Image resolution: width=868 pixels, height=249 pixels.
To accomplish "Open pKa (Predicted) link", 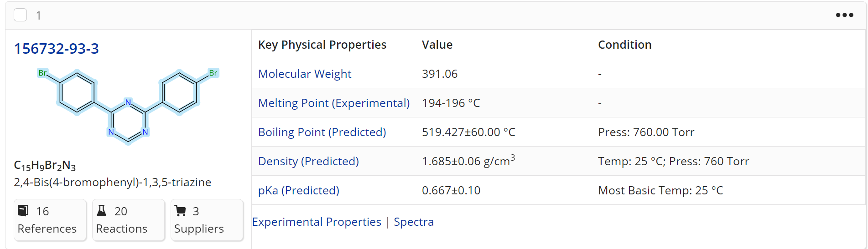I will pyautogui.click(x=299, y=190).
